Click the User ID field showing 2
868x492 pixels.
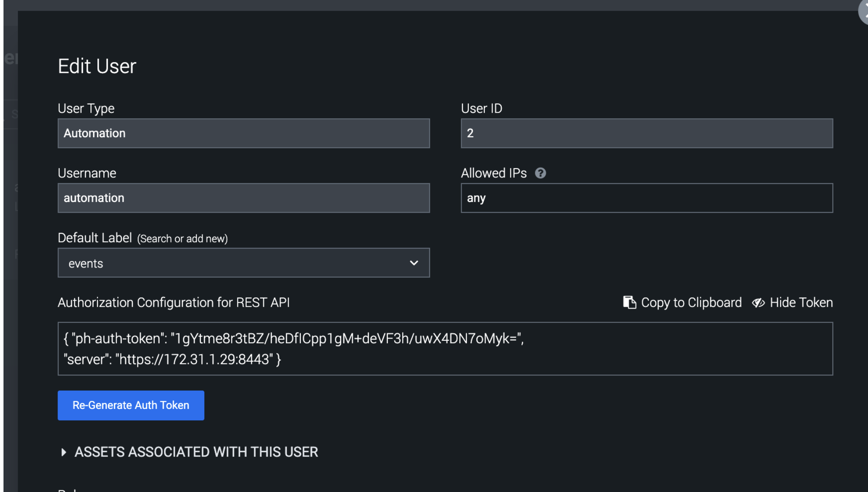tap(647, 133)
